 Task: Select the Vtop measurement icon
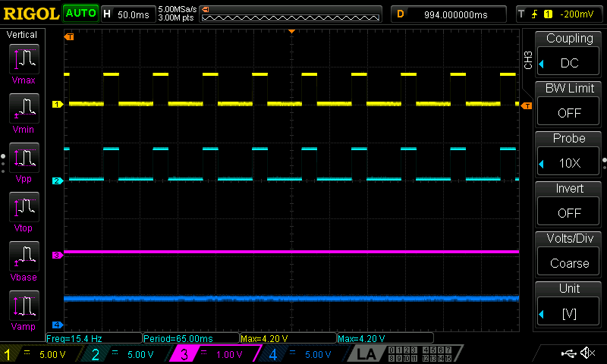(x=24, y=206)
